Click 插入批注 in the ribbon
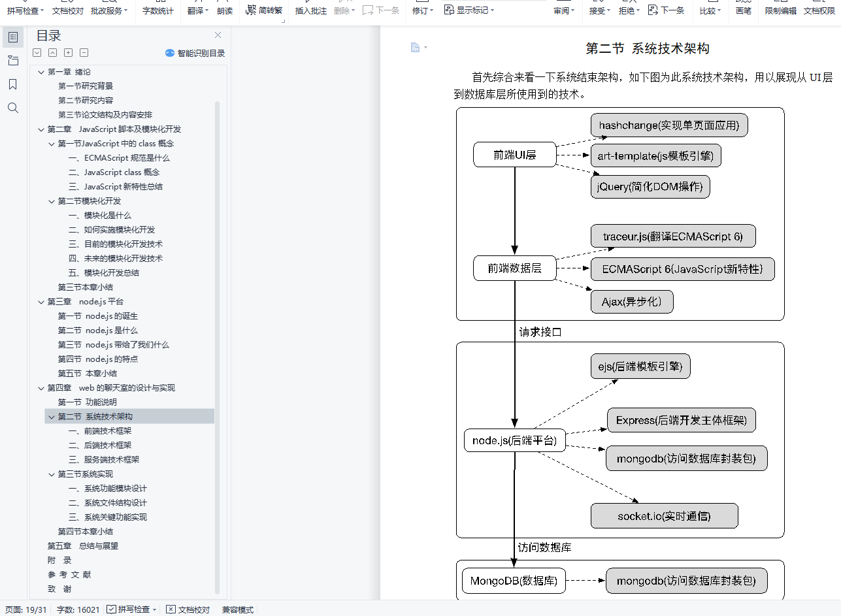 311,10
